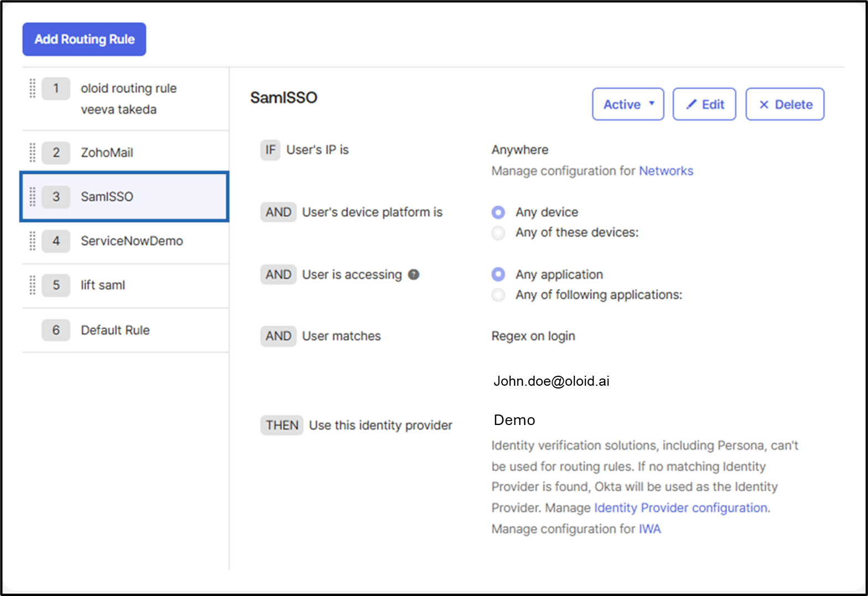The width and height of the screenshot is (868, 596).
Task: Open the IWA configuration link
Action: (649, 529)
